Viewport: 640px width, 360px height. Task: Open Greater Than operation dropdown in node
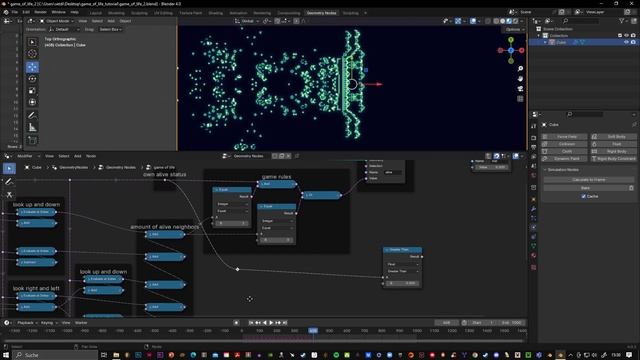402,271
